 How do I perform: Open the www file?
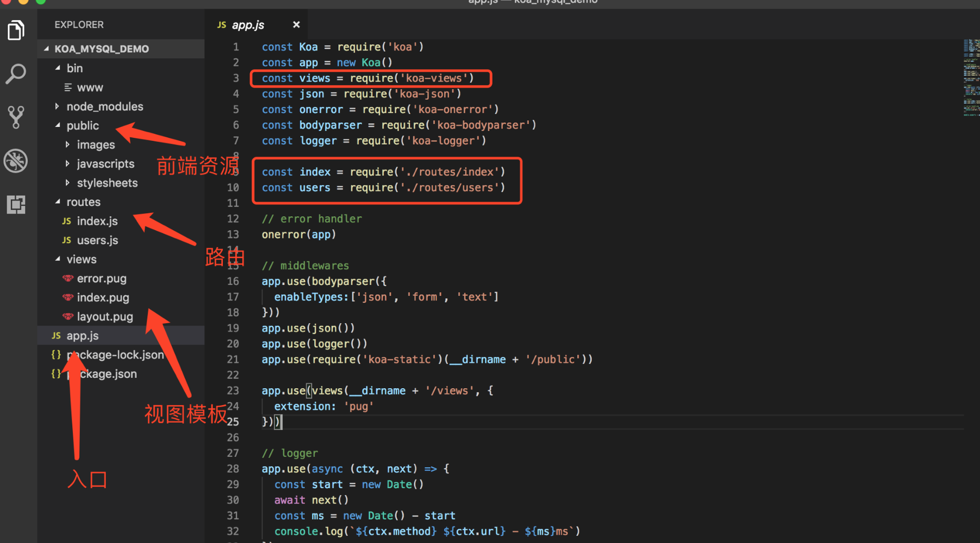(90, 87)
